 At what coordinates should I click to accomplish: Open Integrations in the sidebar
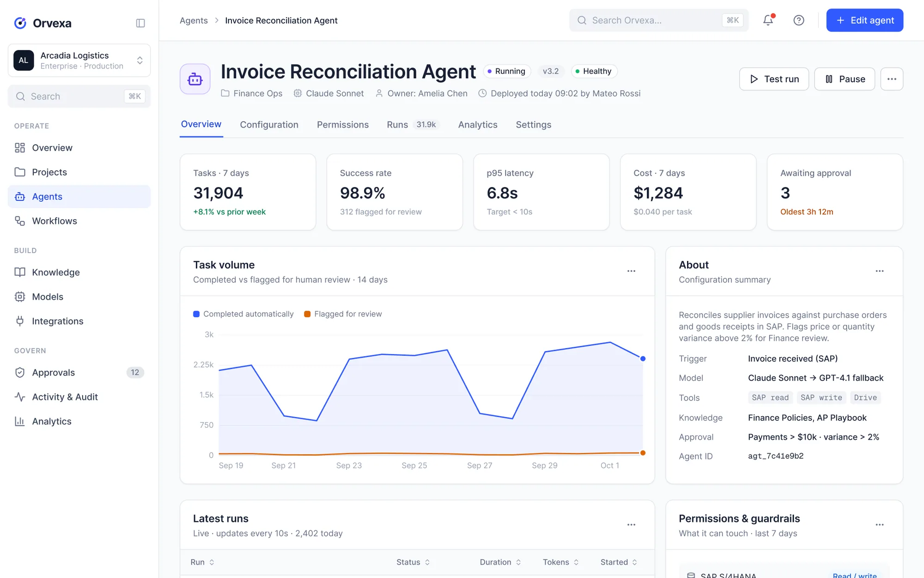pos(79,321)
